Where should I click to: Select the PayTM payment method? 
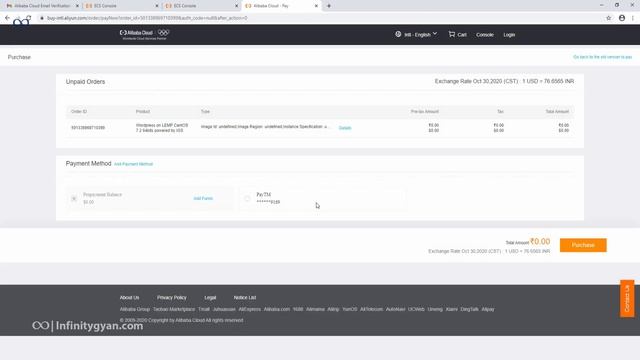point(247,198)
